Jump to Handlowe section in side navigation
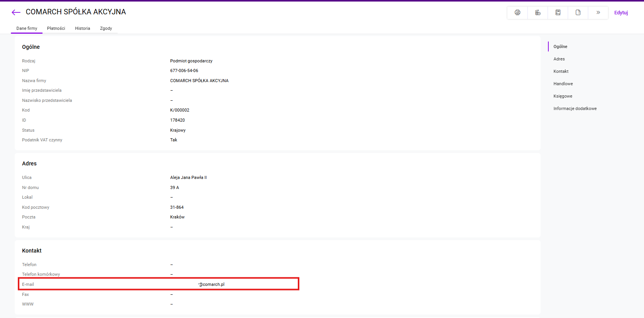Image resolution: width=644 pixels, height=318 pixels. click(x=563, y=84)
